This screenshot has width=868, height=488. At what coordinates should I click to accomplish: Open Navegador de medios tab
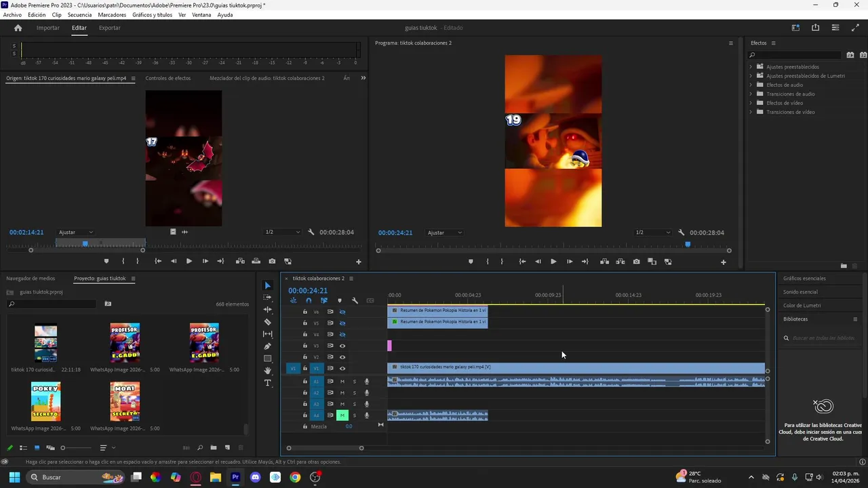click(31, 279)
